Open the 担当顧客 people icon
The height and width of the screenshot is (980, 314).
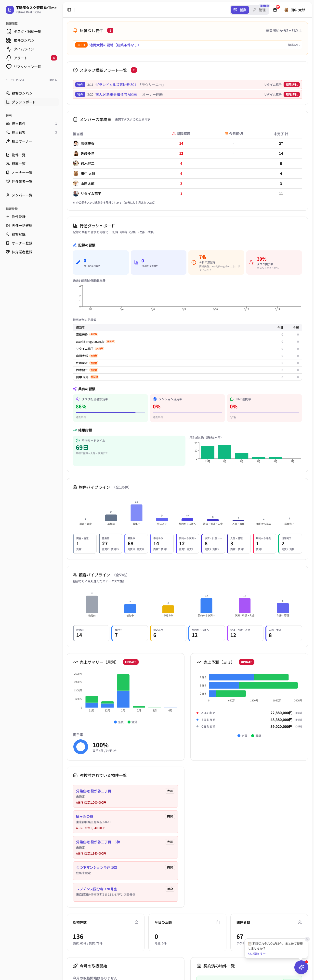tap(8, 132)
